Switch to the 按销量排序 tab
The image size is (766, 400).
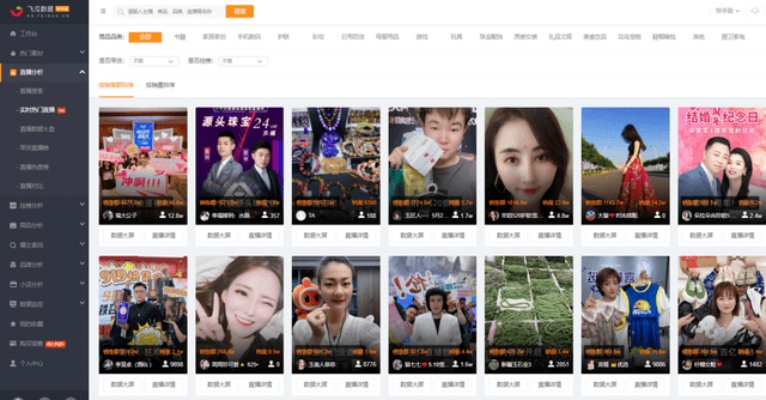160,85
